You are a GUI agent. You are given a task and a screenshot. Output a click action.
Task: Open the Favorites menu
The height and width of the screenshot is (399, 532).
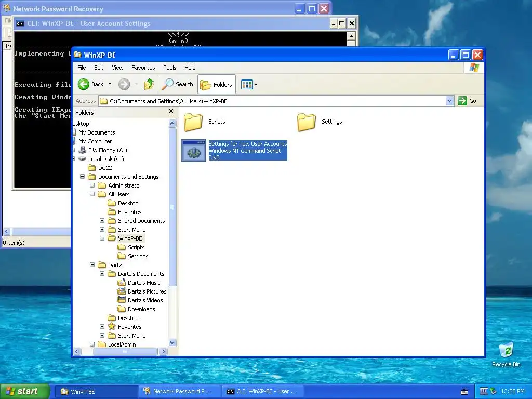(x=143, y=68)
